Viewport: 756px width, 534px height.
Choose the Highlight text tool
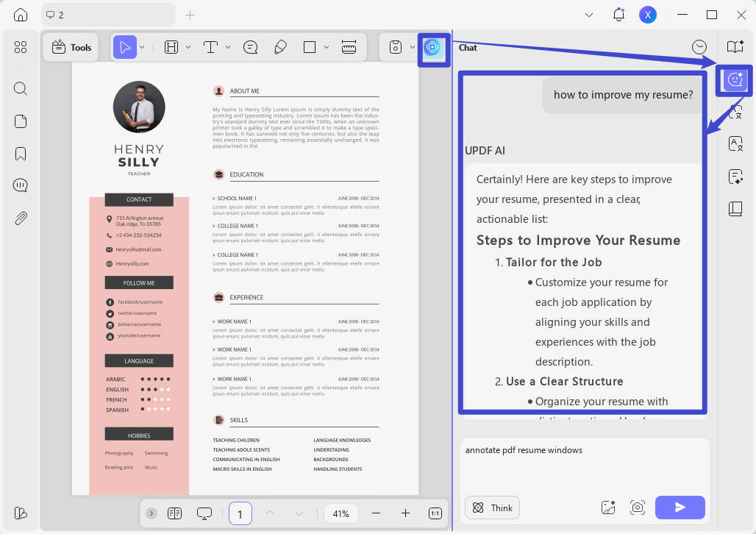coord(171,47)
